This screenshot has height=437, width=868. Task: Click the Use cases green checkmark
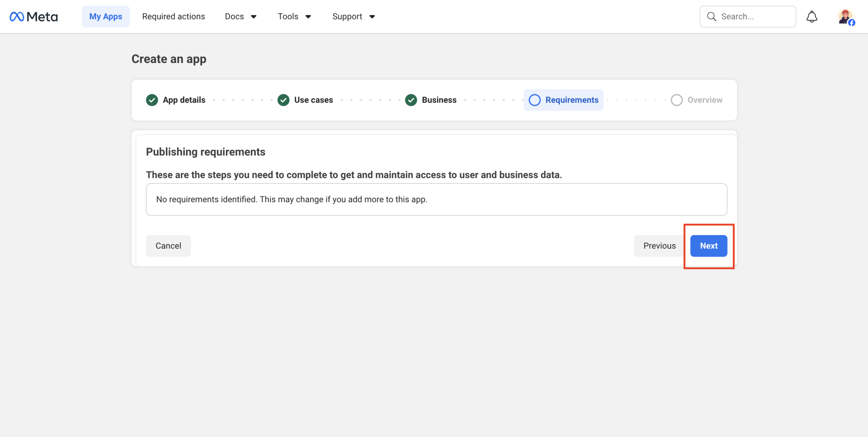pyautogui.click(x=283, y=100)
